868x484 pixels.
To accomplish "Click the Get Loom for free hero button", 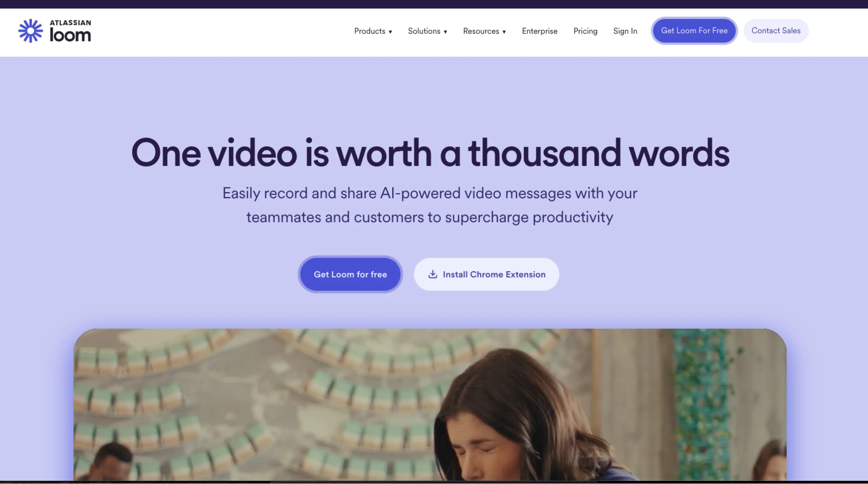I will [x=350, y=274].
